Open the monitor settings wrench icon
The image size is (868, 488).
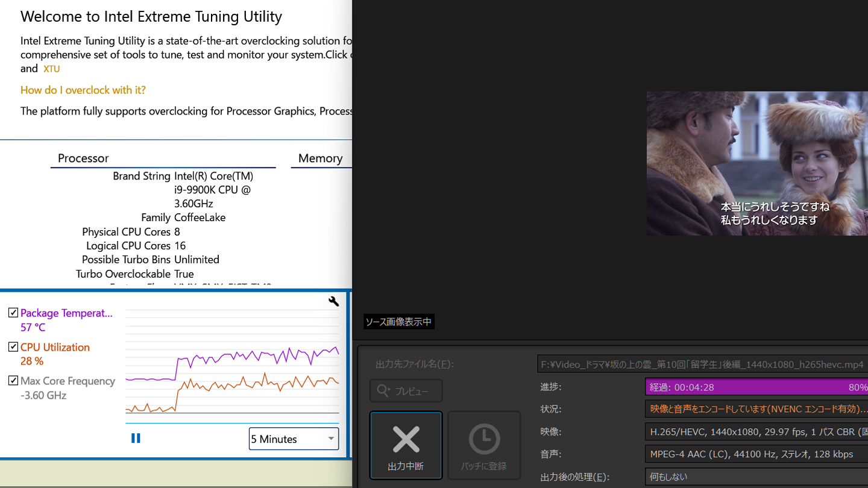coord(333,301)
